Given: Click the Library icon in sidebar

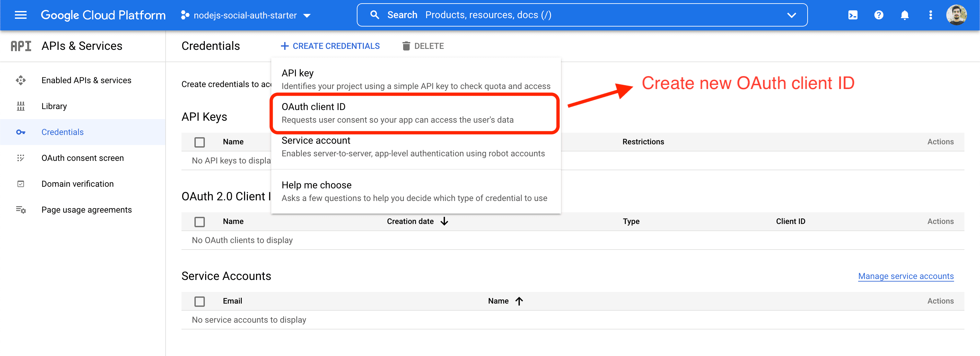Looking at the screenshot, I should [20, 106].
